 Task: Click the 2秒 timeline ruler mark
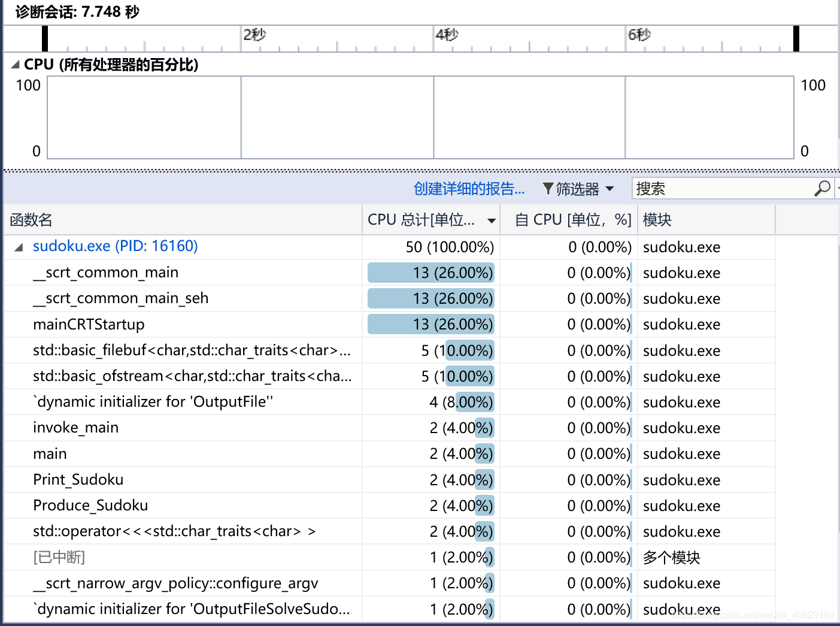254,35
